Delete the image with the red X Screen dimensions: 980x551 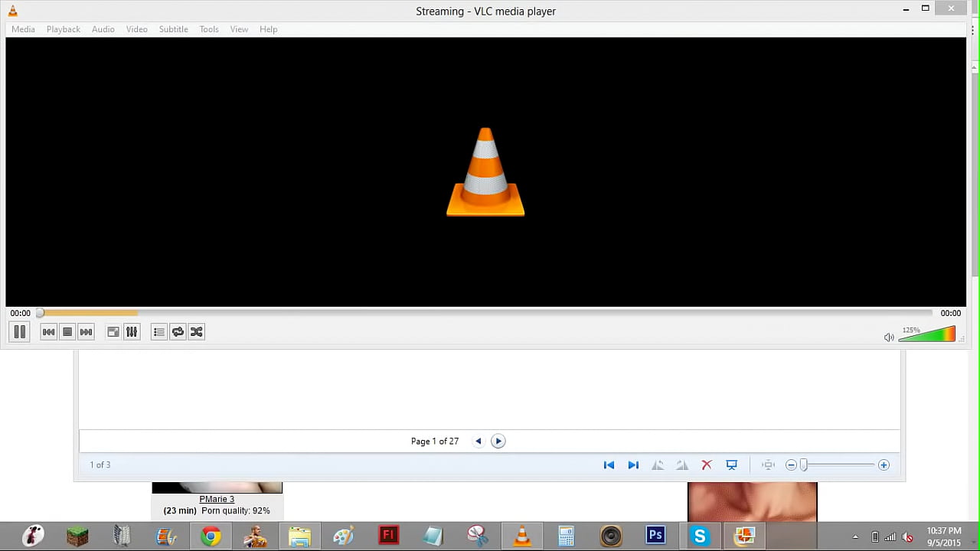(707, 465)
